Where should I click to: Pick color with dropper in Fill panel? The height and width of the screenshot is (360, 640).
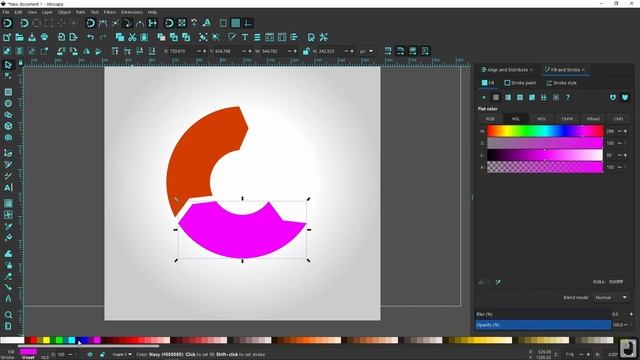(x=498, y=282)
